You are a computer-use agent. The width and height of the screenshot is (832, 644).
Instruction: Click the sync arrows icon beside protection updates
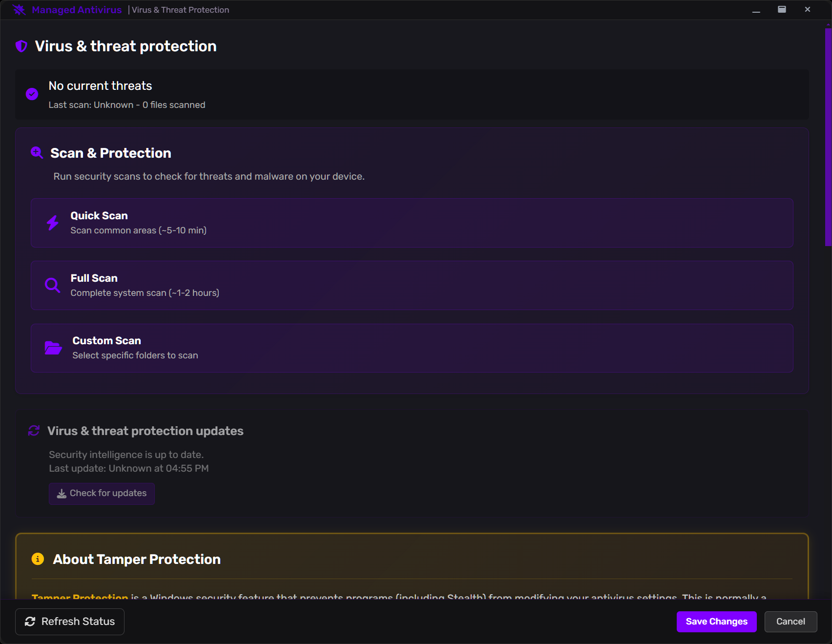34,431
